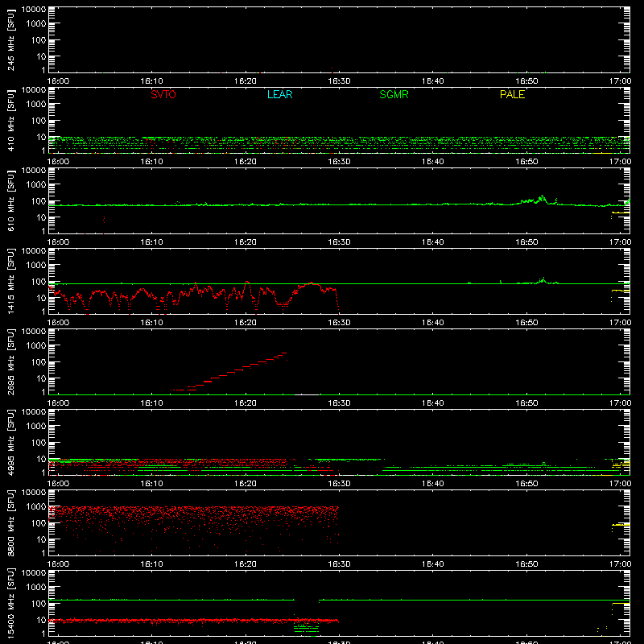644x644 pixels.
Task: Click 16:30 time label under 245 MHz panel
Action: click(339, 81)
